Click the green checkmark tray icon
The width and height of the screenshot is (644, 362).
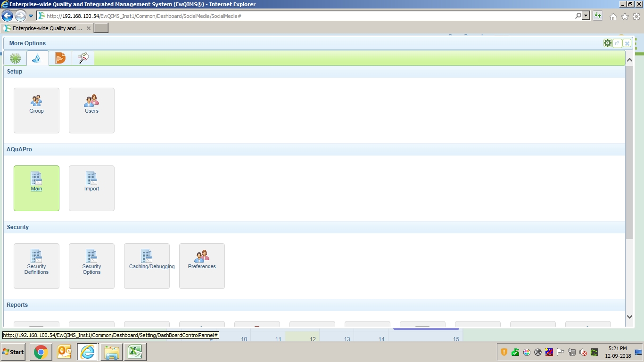click(515, 352)
